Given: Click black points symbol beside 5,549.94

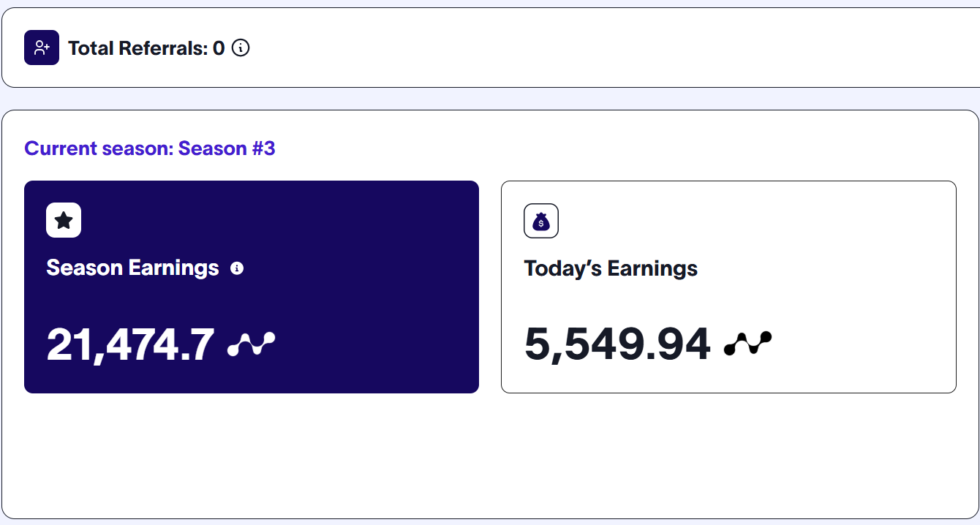Looking at the screenshot, I should [747, 344].
